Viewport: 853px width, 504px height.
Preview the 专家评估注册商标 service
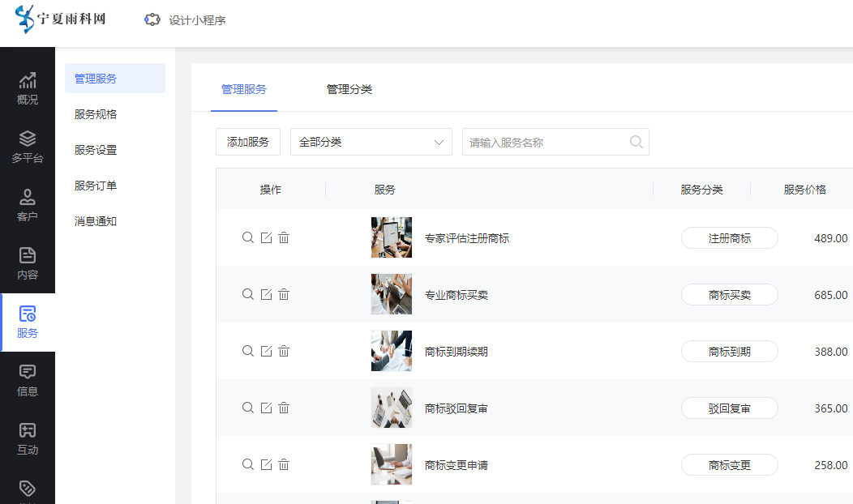click(248, 237)
